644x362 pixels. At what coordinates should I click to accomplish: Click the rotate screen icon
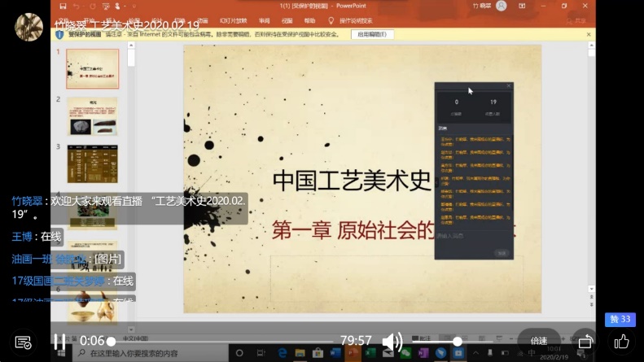[x=585, y=342]
